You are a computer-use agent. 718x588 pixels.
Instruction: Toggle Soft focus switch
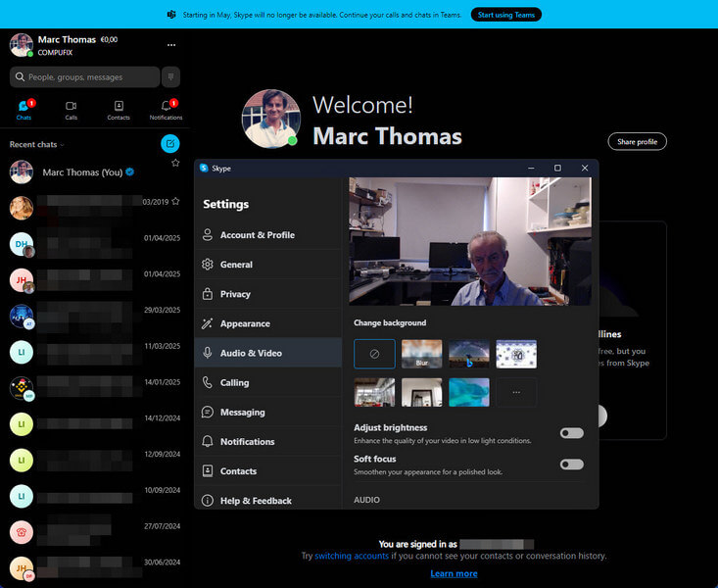[x=571, y=465]
